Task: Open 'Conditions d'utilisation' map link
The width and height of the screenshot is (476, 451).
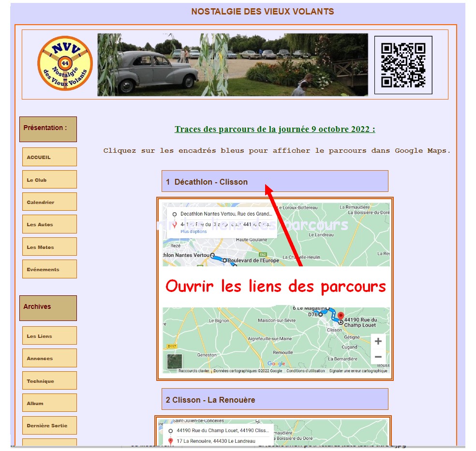Action: point(306,371)
